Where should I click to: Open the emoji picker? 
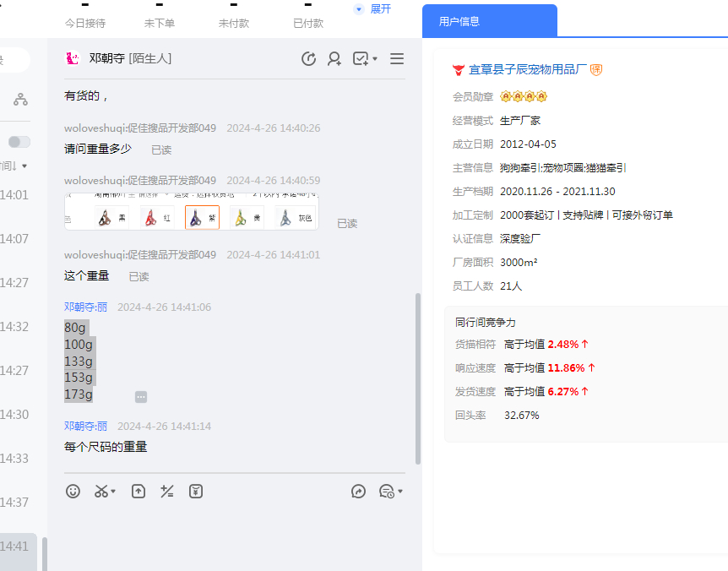click(73, 491)
